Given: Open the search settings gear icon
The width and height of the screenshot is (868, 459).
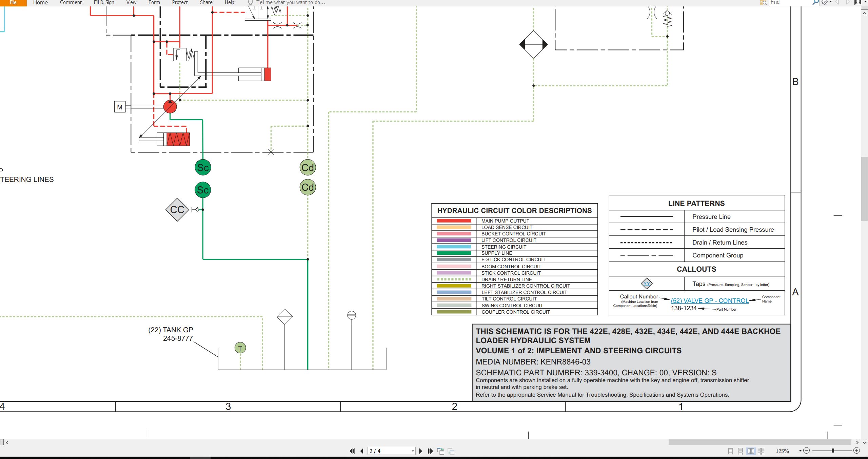Looking at the screenshot, I should point(825,2).
